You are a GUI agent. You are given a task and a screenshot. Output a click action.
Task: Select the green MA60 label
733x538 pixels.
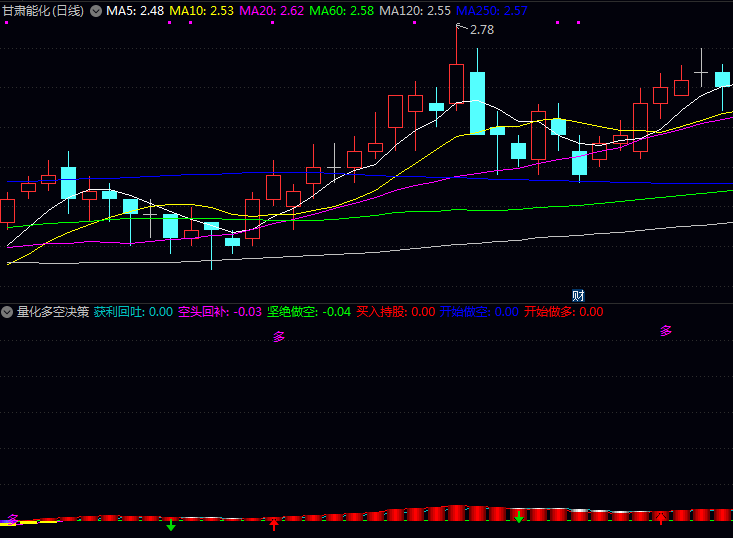341,11
